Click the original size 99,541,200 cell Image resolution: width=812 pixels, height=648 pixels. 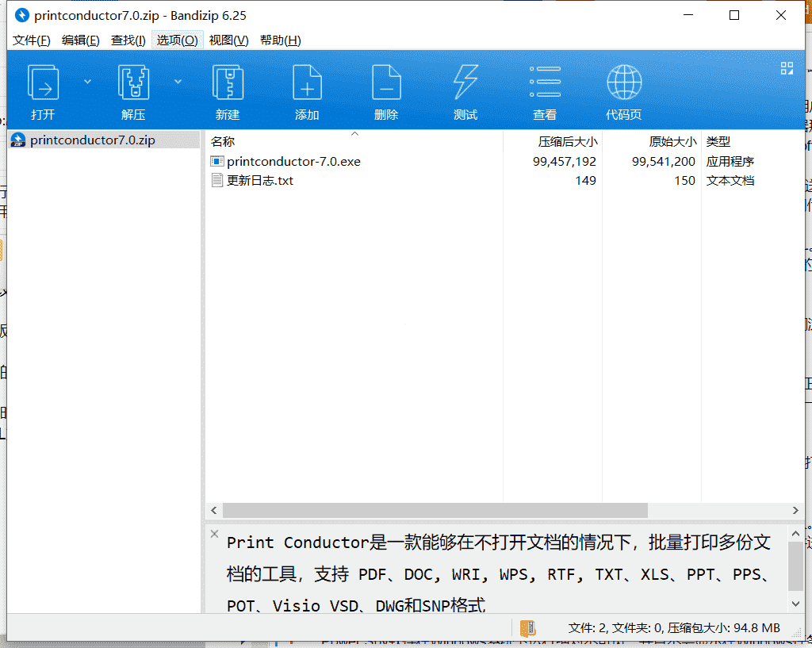[x=664, y=162]
